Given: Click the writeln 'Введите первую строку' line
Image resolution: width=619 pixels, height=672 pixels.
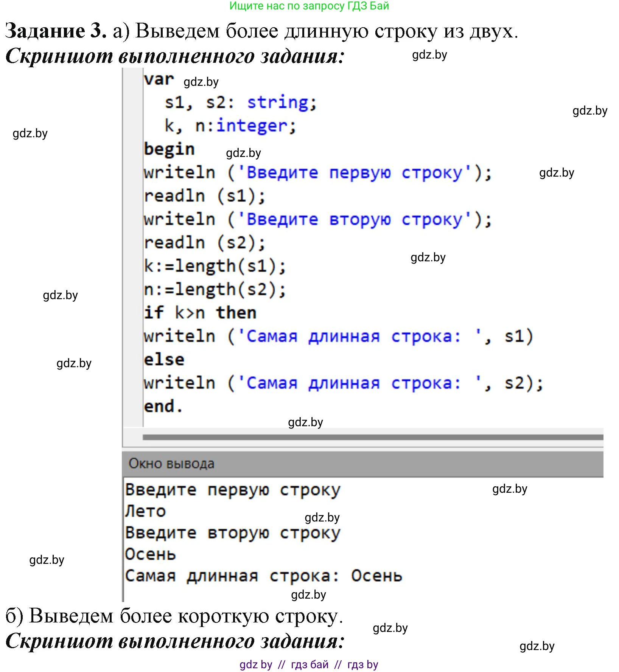Looking at the screenshot, I should [318, 173].
